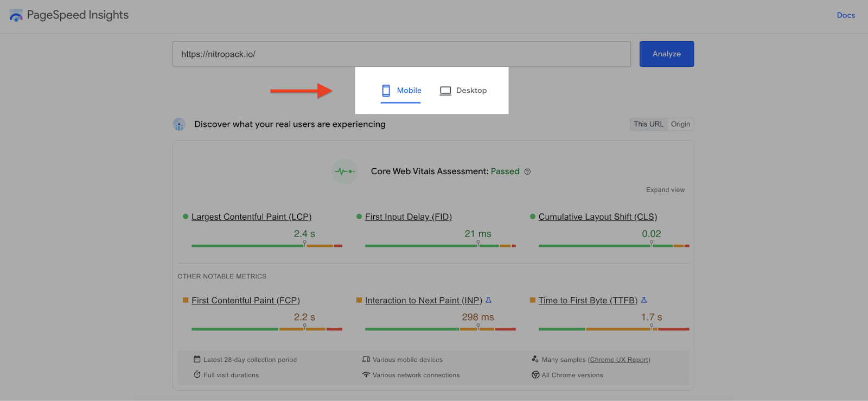The image size is (868, 401).
Task: Click the Analyze button
Action: point(667,54)
